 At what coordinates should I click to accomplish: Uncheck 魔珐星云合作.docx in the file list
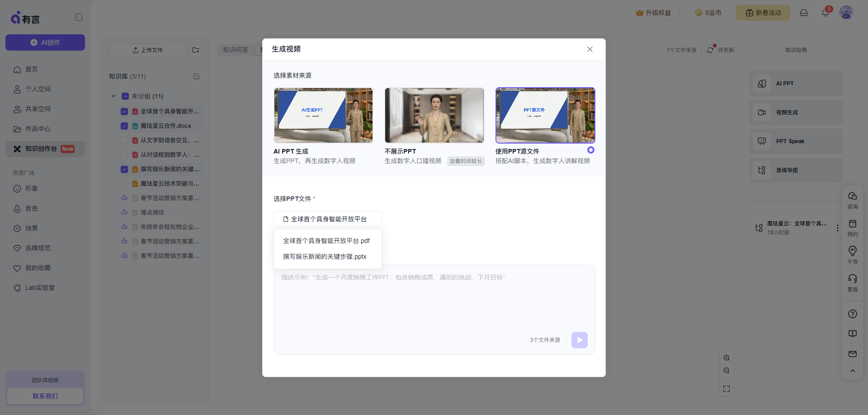pos(124,126)
